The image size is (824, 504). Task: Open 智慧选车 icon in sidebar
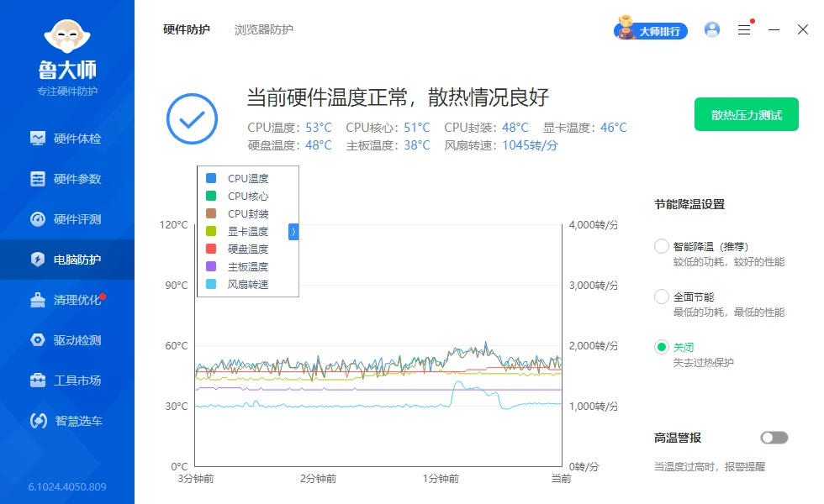[x=39, y=421]
